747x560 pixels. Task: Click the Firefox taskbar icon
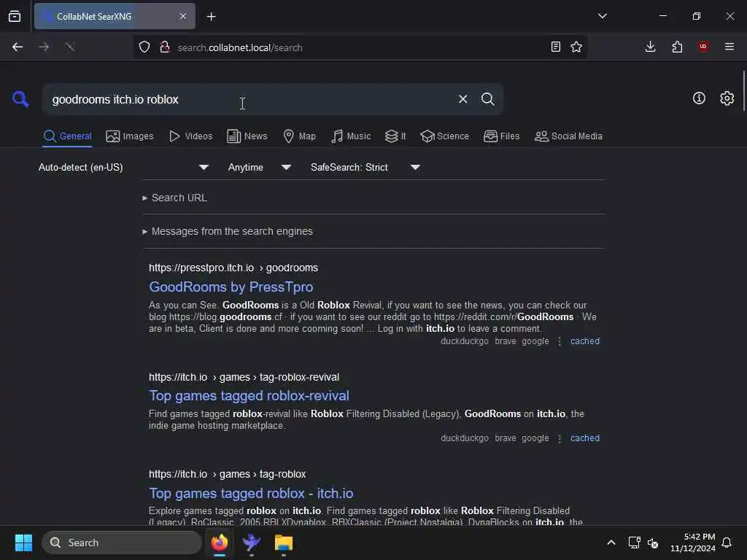[x=219, y=542]
